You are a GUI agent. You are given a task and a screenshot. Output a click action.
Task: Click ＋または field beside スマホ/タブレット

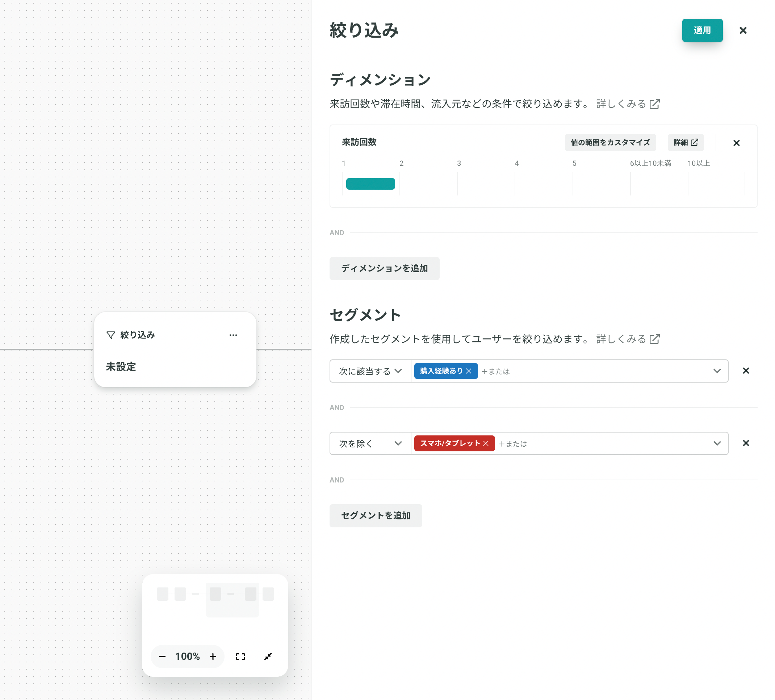(513, 444)
